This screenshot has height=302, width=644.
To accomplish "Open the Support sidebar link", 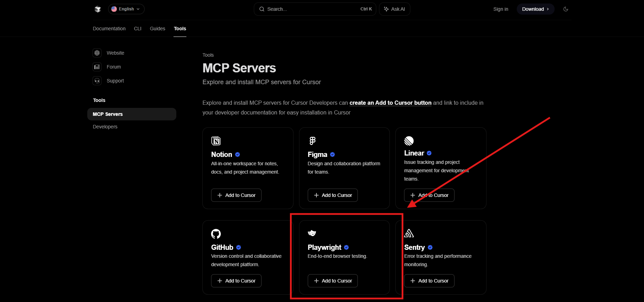I will 115,81.
